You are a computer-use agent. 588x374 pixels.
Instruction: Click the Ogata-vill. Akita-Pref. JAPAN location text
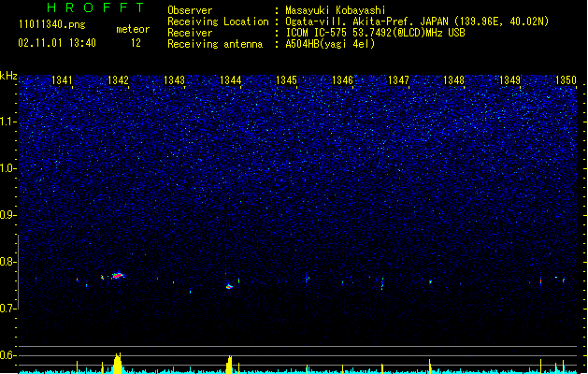coord(417,22)
